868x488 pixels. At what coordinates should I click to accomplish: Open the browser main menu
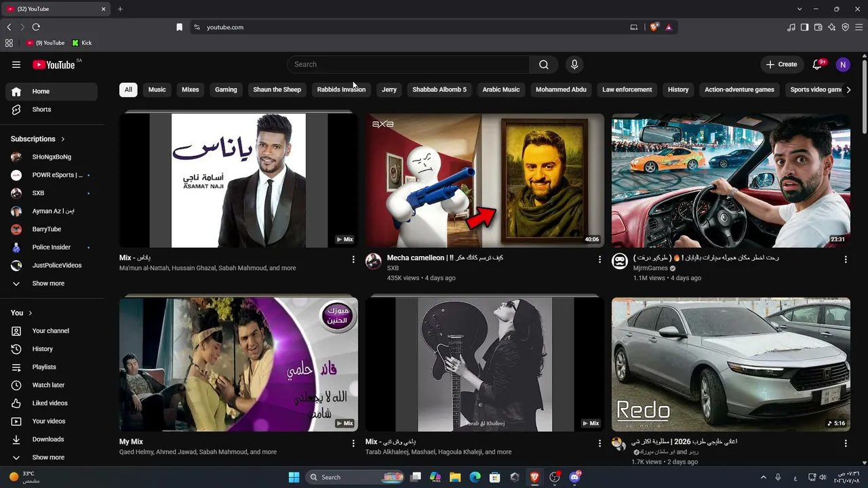click(x=859, y=27)
